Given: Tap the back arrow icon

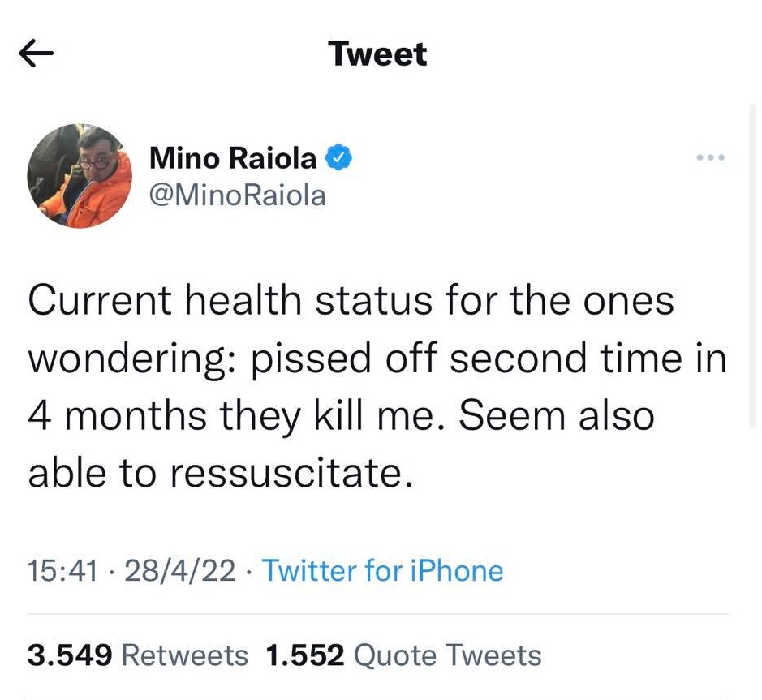Looking at the screenshot, I should tap(37, 54).
